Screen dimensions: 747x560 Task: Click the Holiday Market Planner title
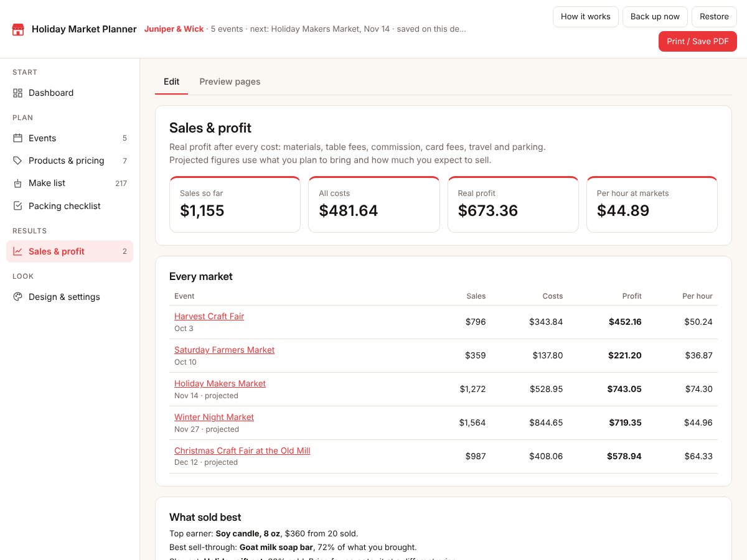(84, 29)
